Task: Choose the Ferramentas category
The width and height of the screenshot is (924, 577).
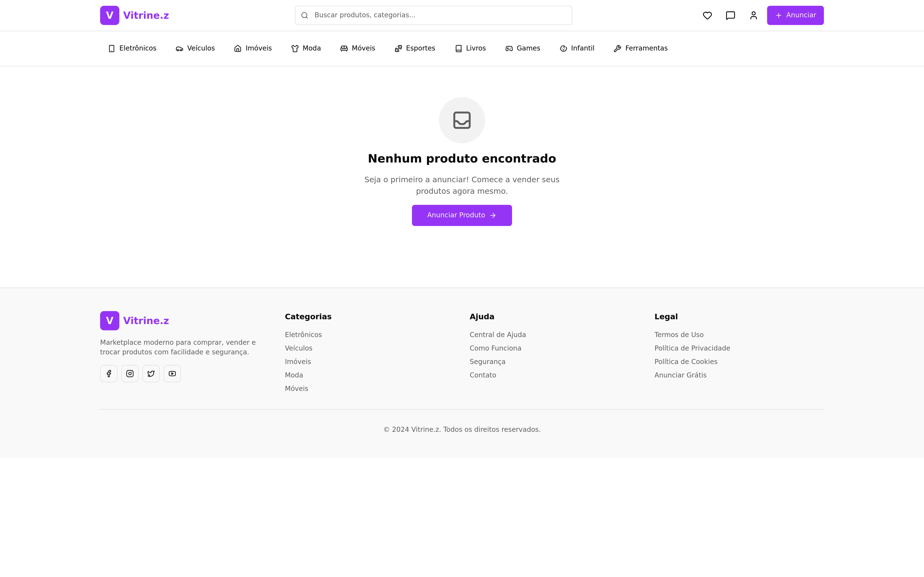Action: 641,49
